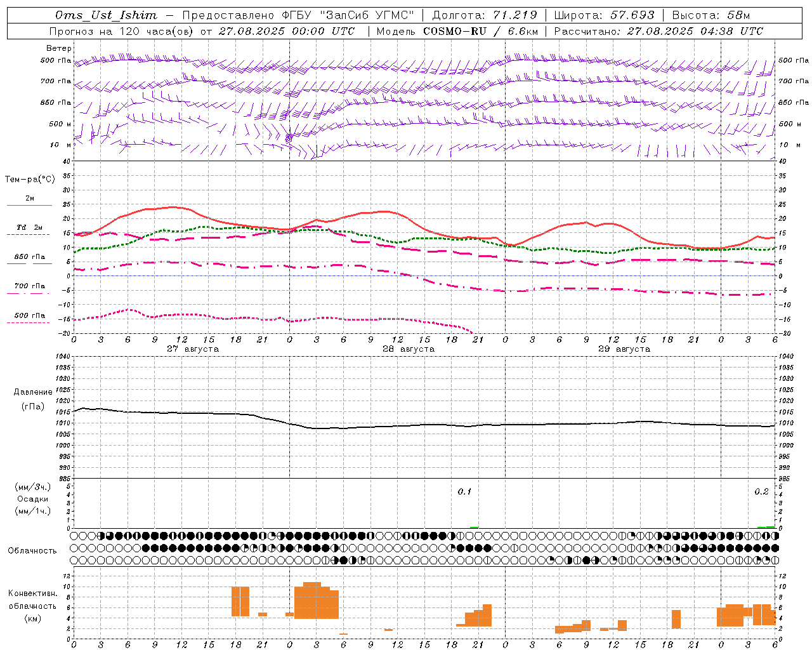Click the '(км)' unit under convective cloud label
This screenshot has height=650, width=812.
(33, 618)
